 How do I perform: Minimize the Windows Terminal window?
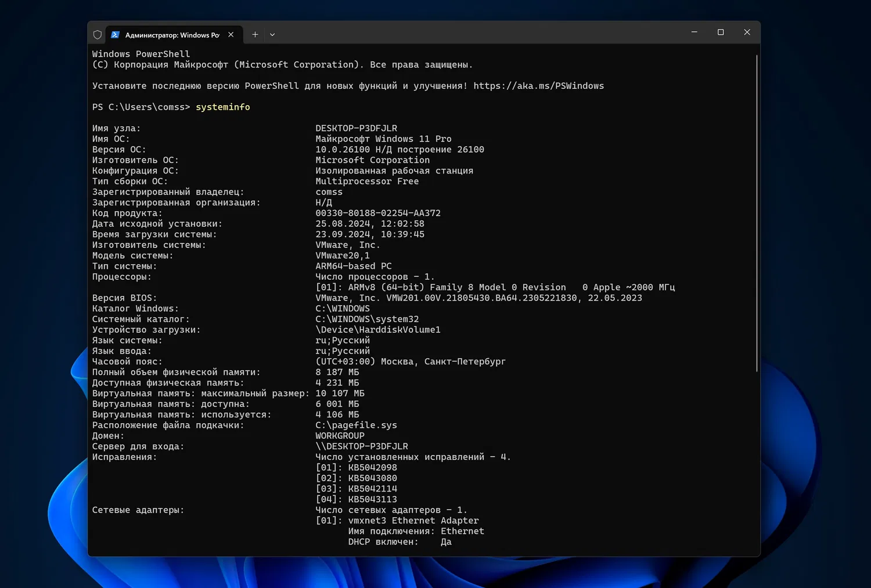click(x=694, y=33)
